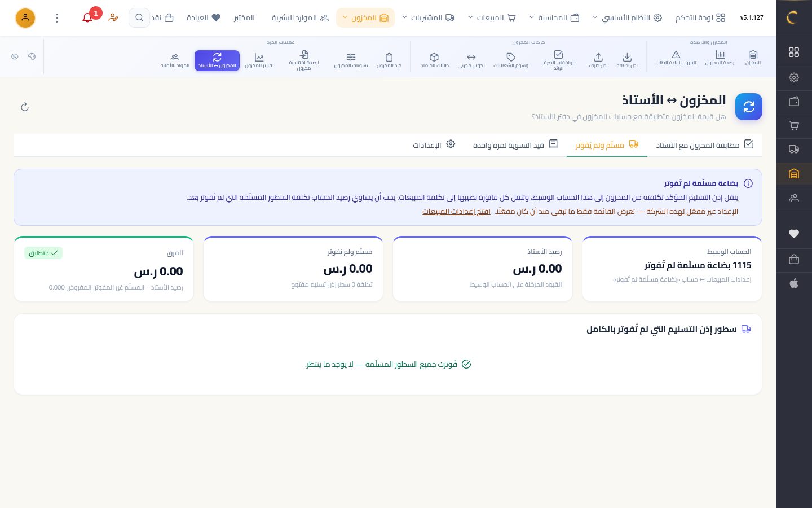Screen dimensions: 812x508
Task: Open أرصدة افتتاحية مخزون opening balances
Action: coord(304,60)
